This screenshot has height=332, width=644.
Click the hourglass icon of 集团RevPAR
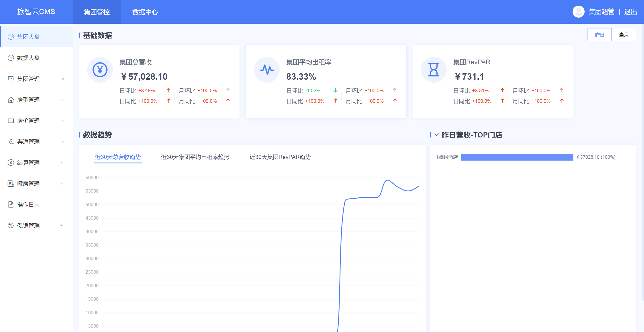(434, 70)
